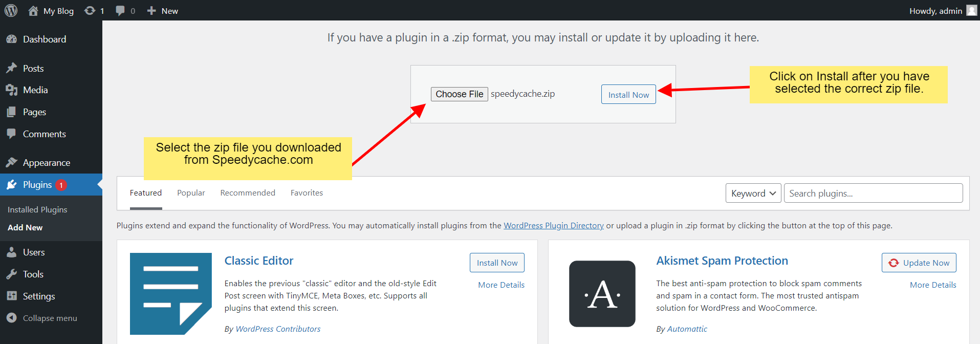The height and width of the screenshot is (344, 980).
Task: Open Automattic author link
Action: [687, 329]
